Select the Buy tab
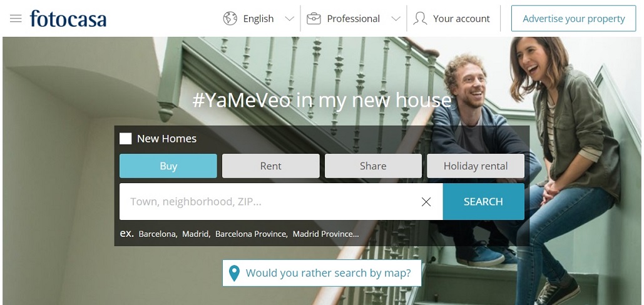 click(168, 166)
